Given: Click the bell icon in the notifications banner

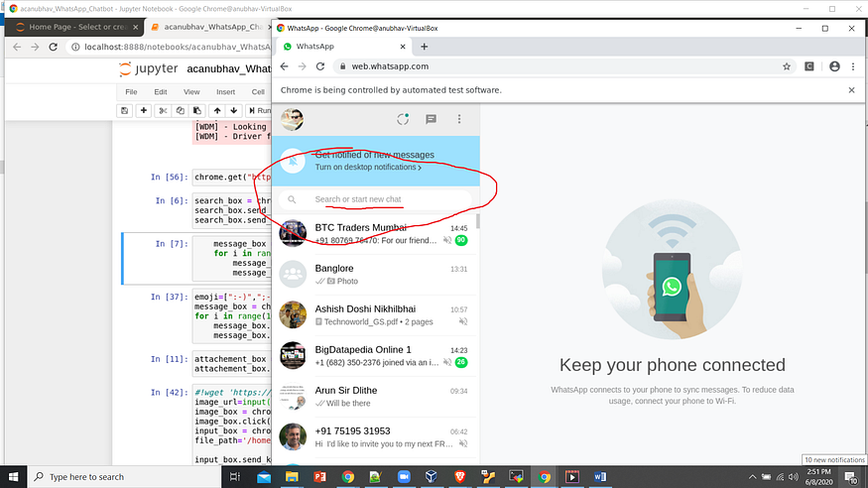Looking at the screenshot, I should coord(293,161).
